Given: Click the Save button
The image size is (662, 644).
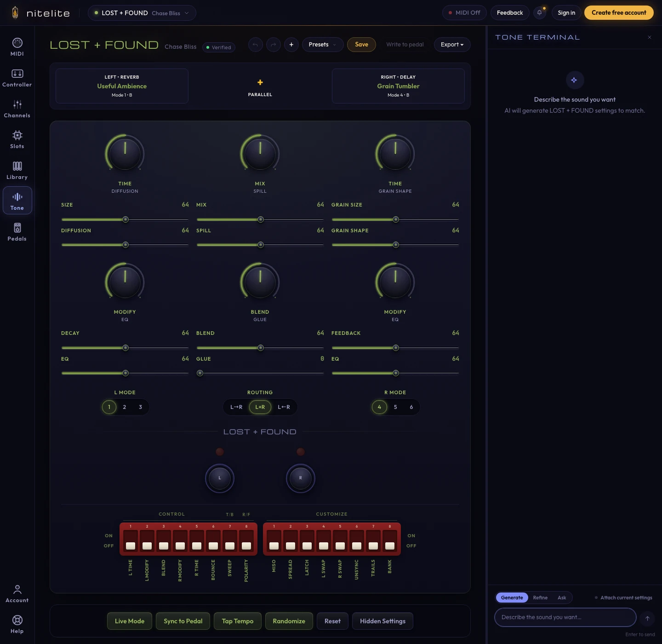Looking at the screenshot, I should [361, 45].
